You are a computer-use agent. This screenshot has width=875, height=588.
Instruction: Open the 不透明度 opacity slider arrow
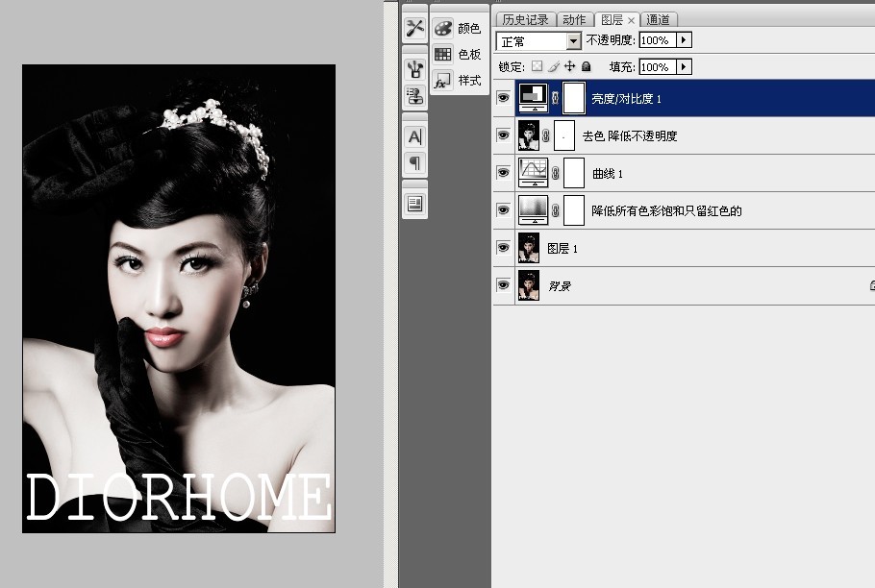click(685, 40)
